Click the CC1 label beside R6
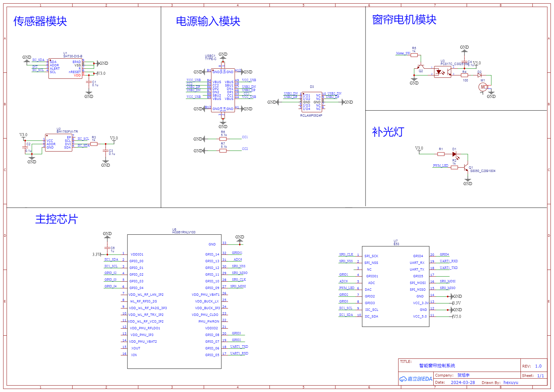The image size is (554, 392). pos(245,137)
